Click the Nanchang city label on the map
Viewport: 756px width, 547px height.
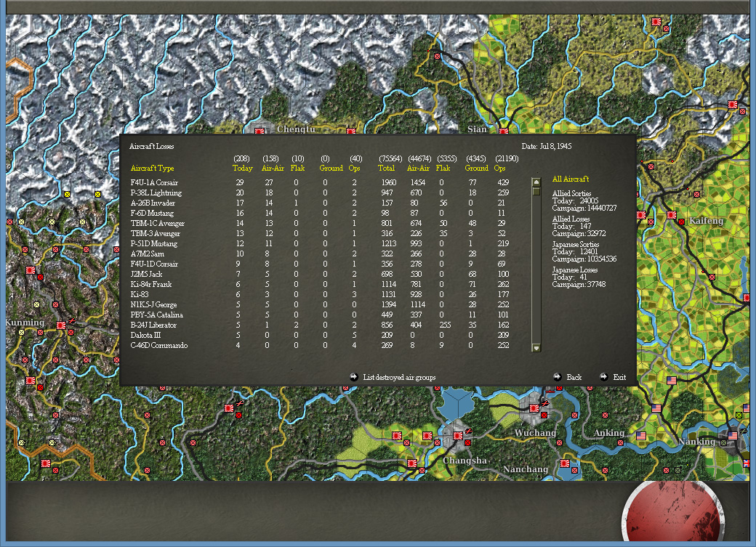pos(526,469)
